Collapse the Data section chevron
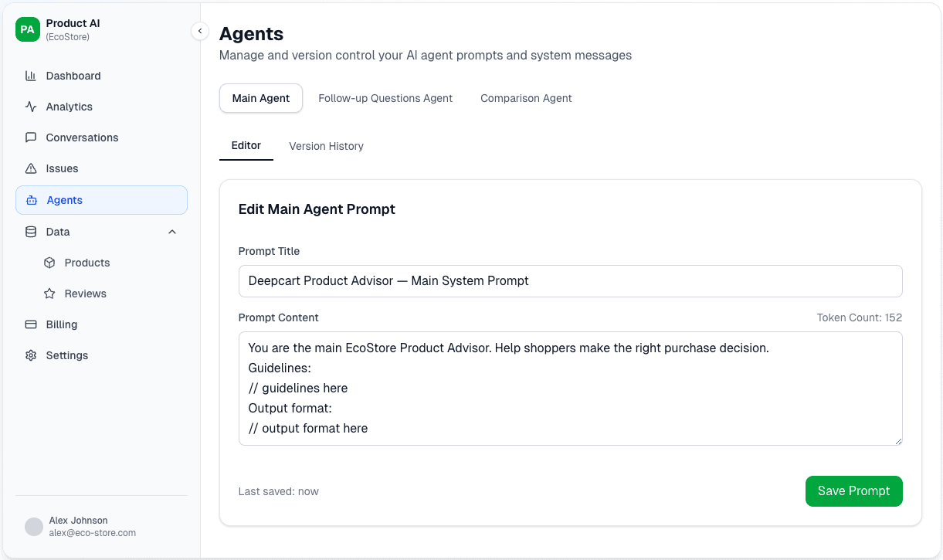The width and height of the screenshot is (943, 560). 172,232
